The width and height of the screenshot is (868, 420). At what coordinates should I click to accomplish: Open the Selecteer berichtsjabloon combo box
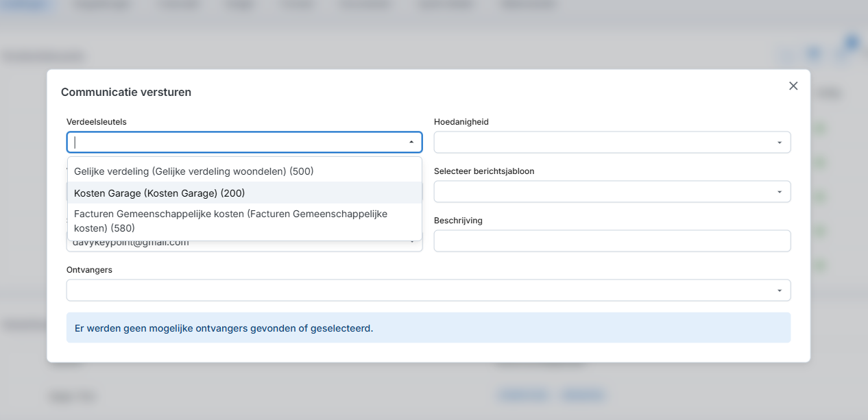(x=603, y=192)
